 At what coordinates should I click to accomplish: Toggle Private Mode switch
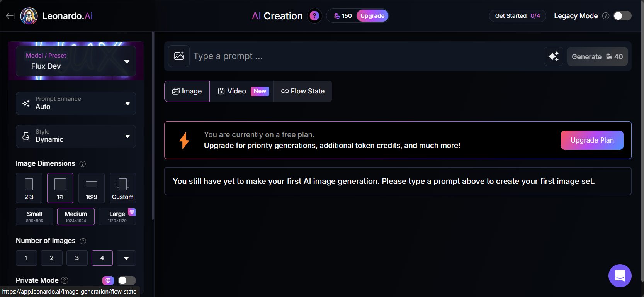127,280
